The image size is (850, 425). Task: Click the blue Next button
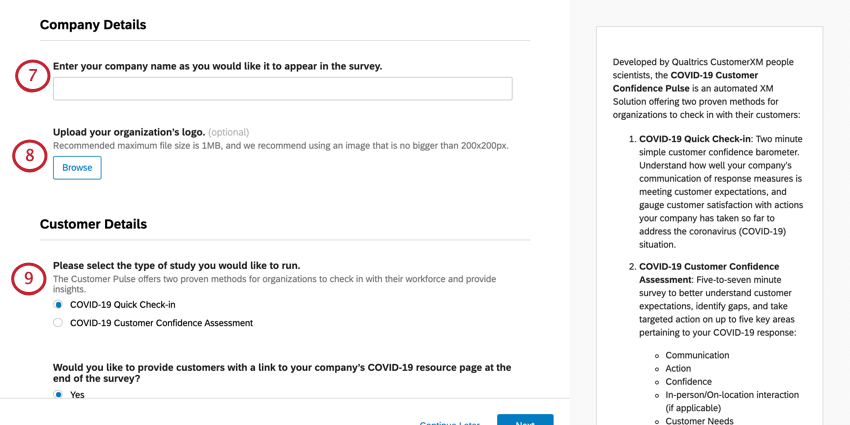(525, 420)
